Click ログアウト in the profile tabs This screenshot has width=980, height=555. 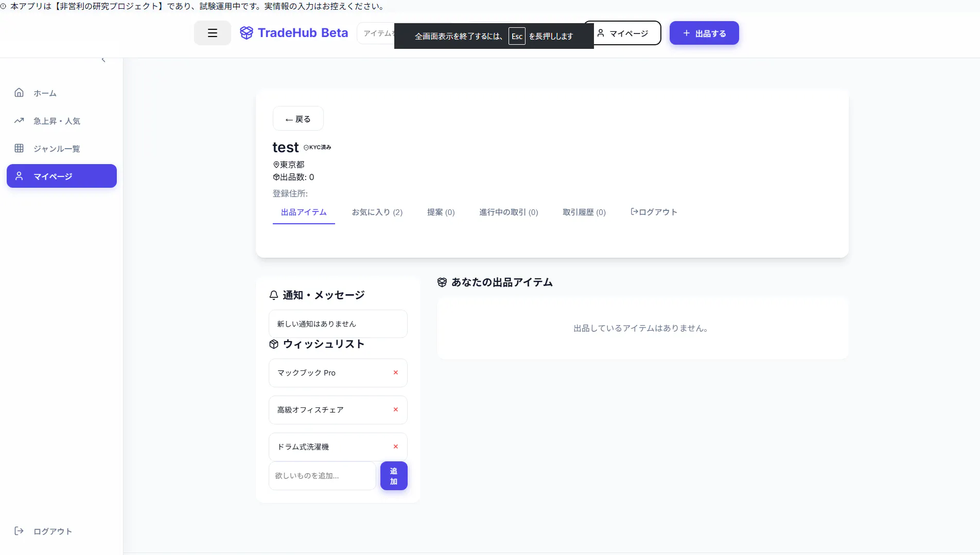point(654,212)
